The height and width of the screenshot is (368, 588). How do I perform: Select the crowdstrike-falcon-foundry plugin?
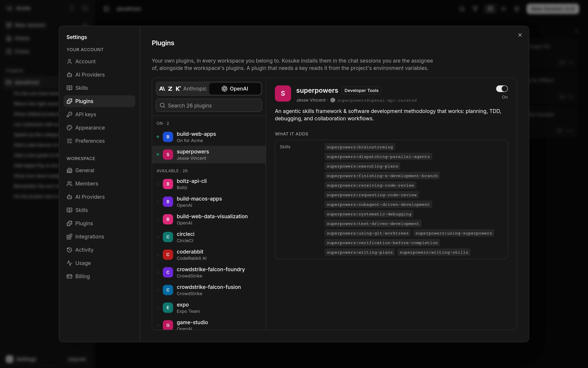pyautogui.click(x=209, y=272)
